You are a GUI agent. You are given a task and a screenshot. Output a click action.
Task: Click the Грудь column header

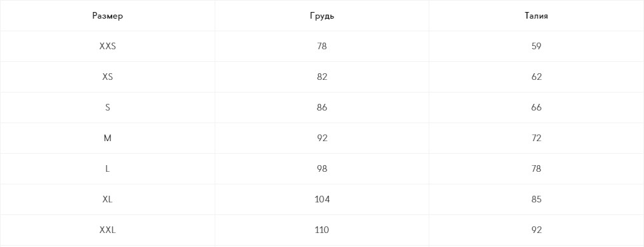322,16
